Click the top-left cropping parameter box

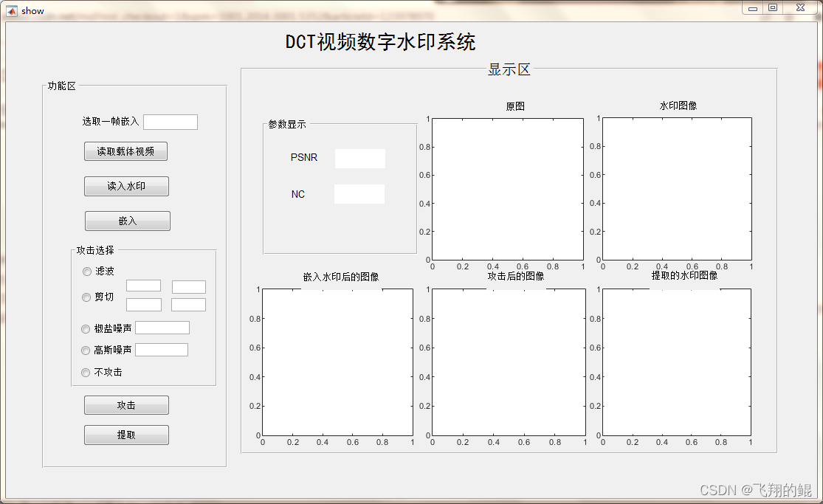coord(144,286)
